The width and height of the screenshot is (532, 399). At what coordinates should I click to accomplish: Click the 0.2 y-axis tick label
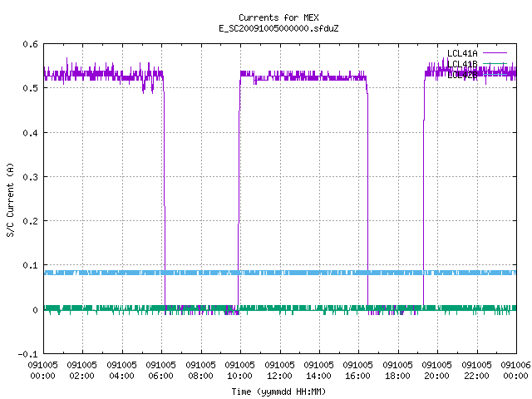(x=30, y=221)
